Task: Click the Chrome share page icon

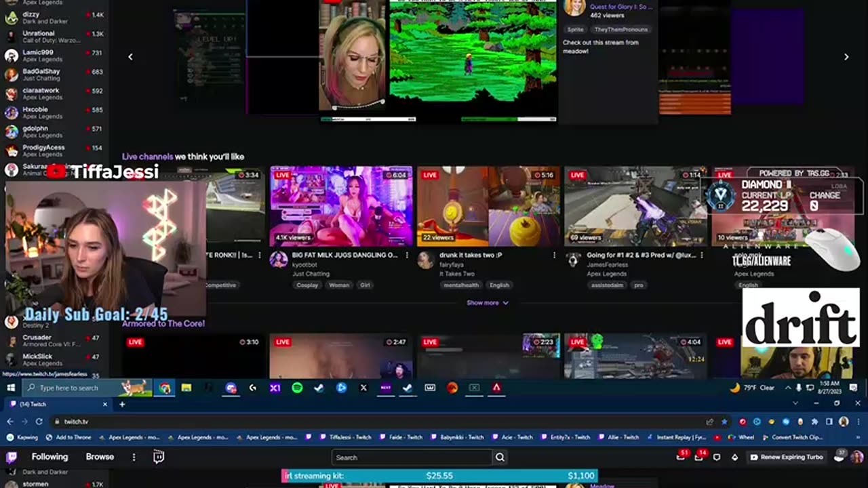Action: click(x=710, y=422)
